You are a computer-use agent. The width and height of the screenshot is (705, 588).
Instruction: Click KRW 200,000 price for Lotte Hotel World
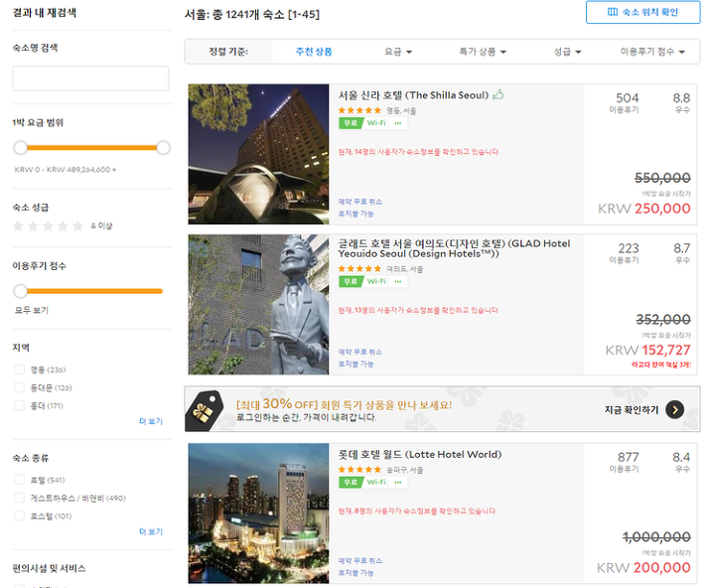click(643, 567)
